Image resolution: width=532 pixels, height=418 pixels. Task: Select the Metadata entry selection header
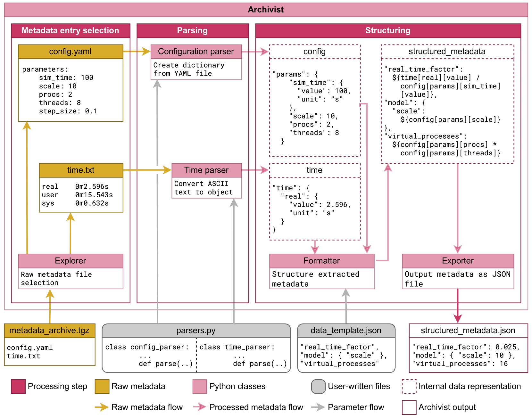click(71, 30)
